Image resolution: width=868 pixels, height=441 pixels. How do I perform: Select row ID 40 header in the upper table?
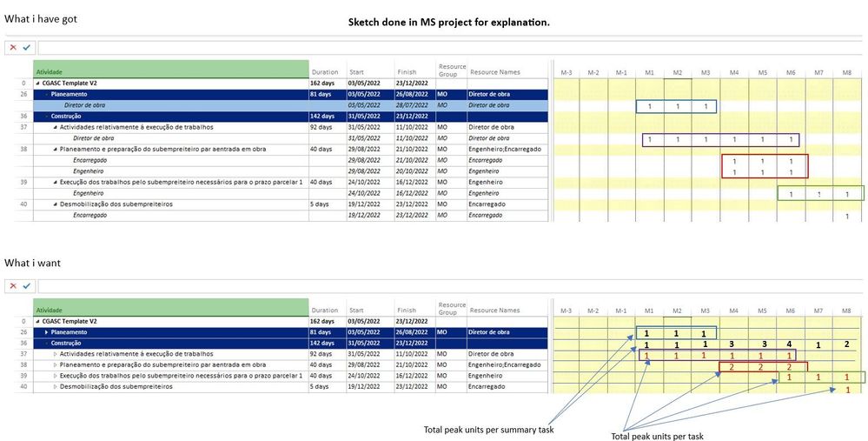(23, 204)
